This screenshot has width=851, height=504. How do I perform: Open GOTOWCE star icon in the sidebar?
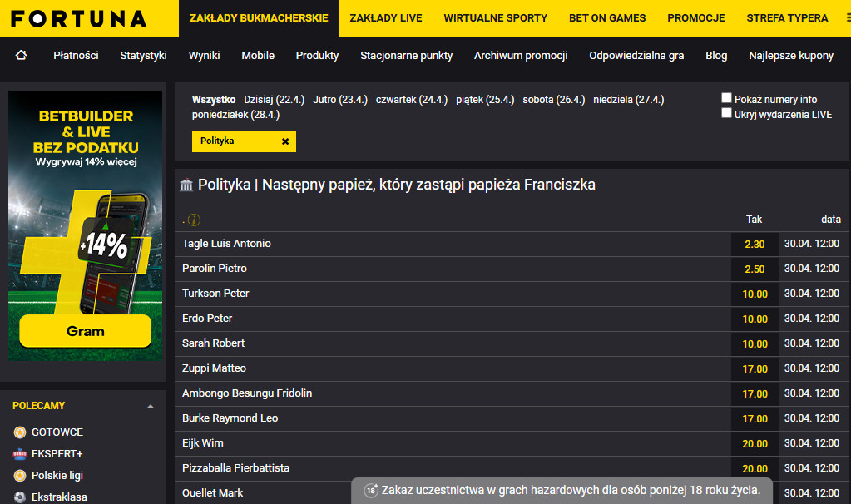click(x=20, y=432)
